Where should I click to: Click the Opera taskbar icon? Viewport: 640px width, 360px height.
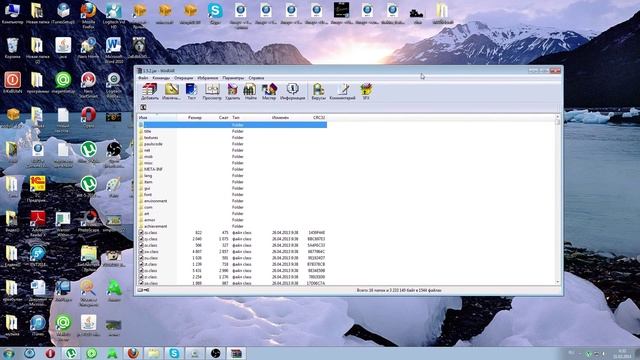click(x=50, y=353)
